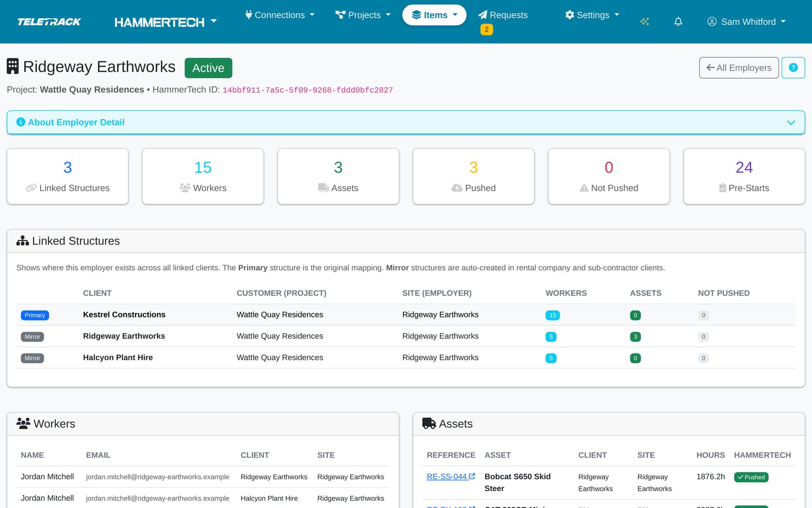Screen dimensions: 812x508
Task: Click the Kestrel Constructions primary row
Action: (406, 314)
